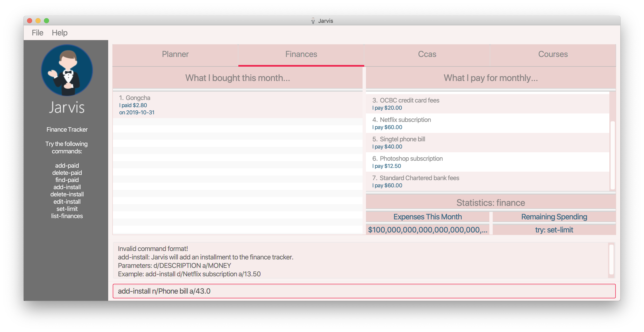Image resolution: width=644 pixels, height=332 pixels.
Task: Click the result message box scrollbar
Action: click(x=611, y=260)
